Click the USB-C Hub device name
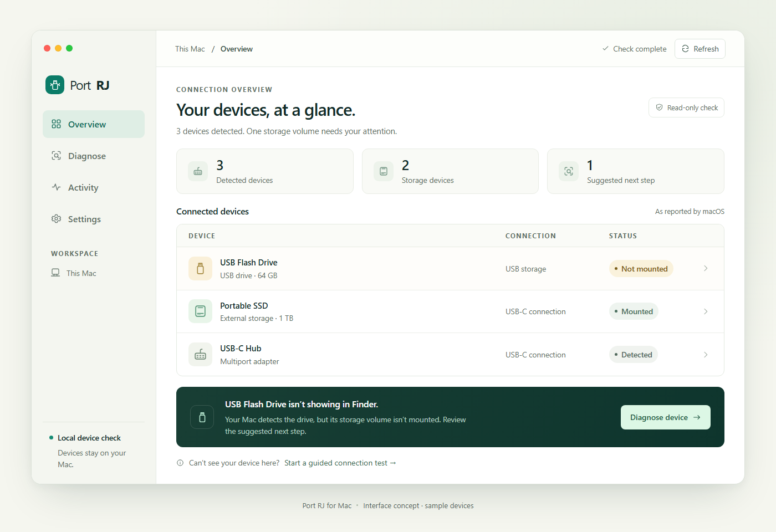This screenshot has height=532, width=776. click(x=241, y=349)
